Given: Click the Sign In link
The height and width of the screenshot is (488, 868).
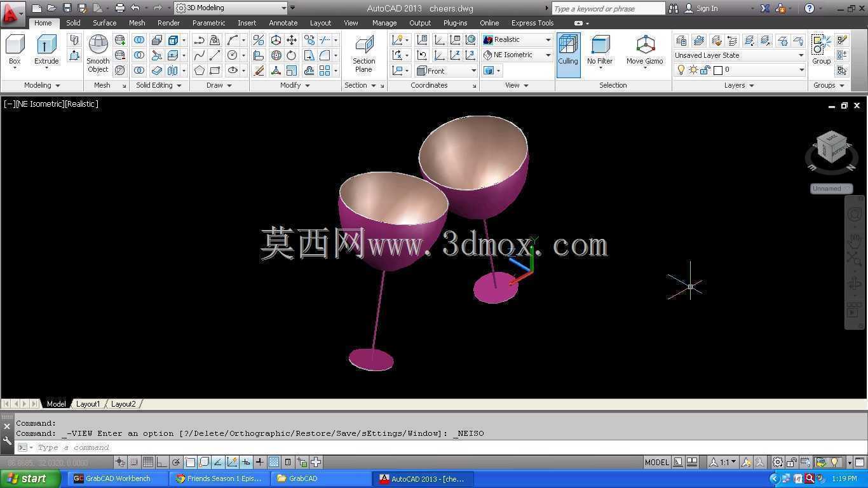Looking at the screenshot, I should pyautogui.click(x=707, y=8).
